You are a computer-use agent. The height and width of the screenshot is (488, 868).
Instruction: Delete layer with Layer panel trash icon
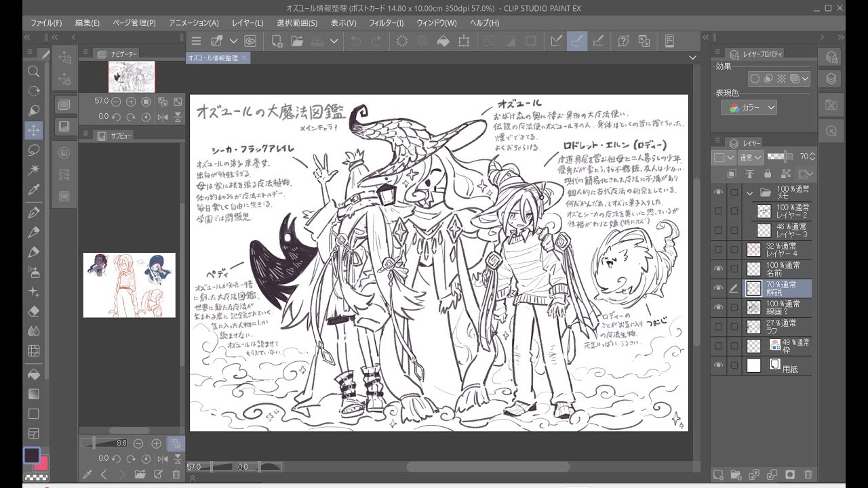(x=808, y=474)
